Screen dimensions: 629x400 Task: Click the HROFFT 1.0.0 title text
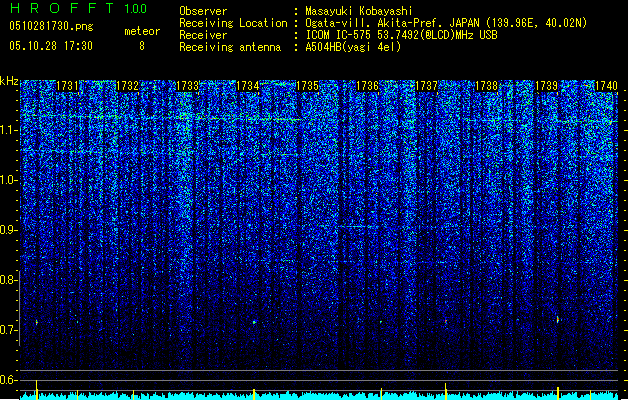79,8
